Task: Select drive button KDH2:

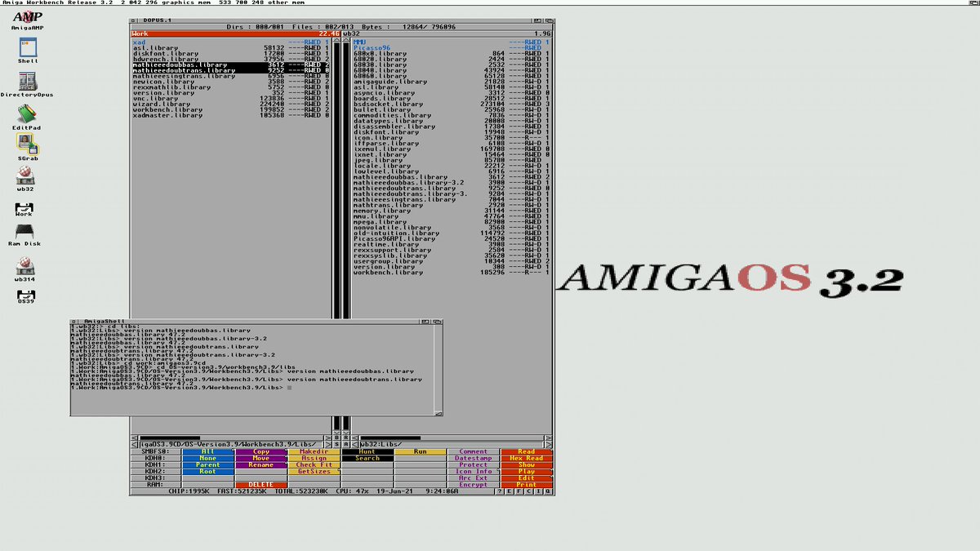Action: pyautogui.click(x=157, y=471)
